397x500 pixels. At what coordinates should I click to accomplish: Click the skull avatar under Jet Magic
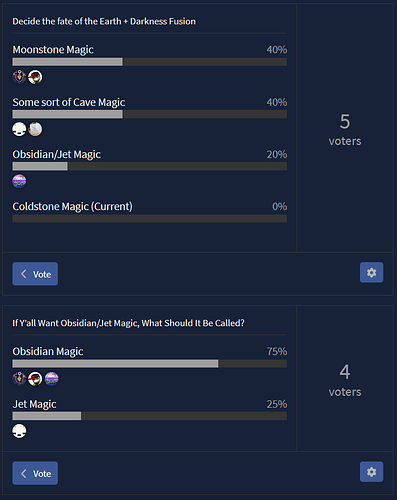[19, 431]
